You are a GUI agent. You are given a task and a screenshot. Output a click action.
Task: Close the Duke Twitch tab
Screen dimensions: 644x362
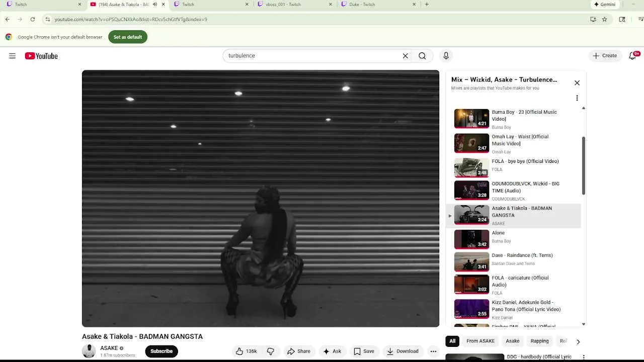[414, 5]
